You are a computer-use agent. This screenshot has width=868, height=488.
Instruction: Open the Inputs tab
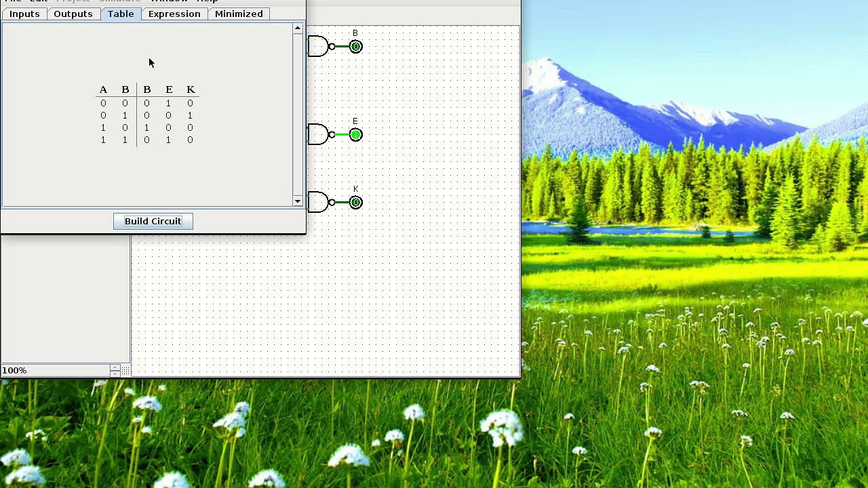24,14
